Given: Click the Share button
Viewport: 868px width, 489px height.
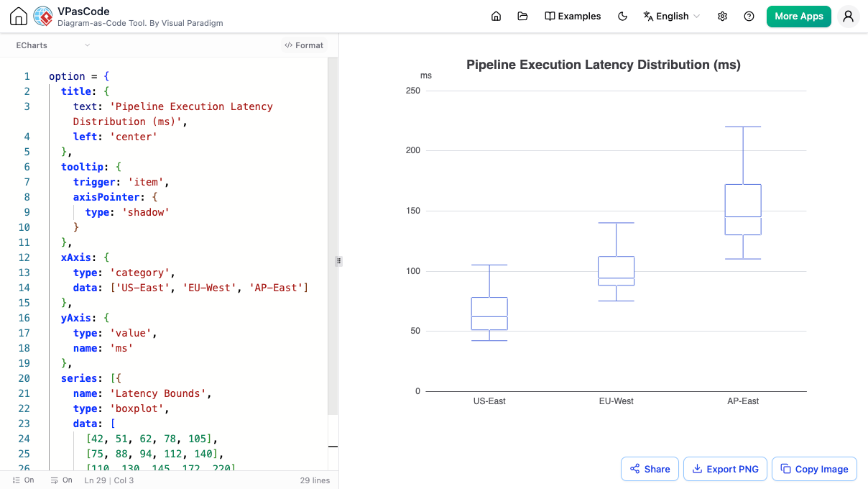Looking at the screenshot, I should [x=650, y=469].
